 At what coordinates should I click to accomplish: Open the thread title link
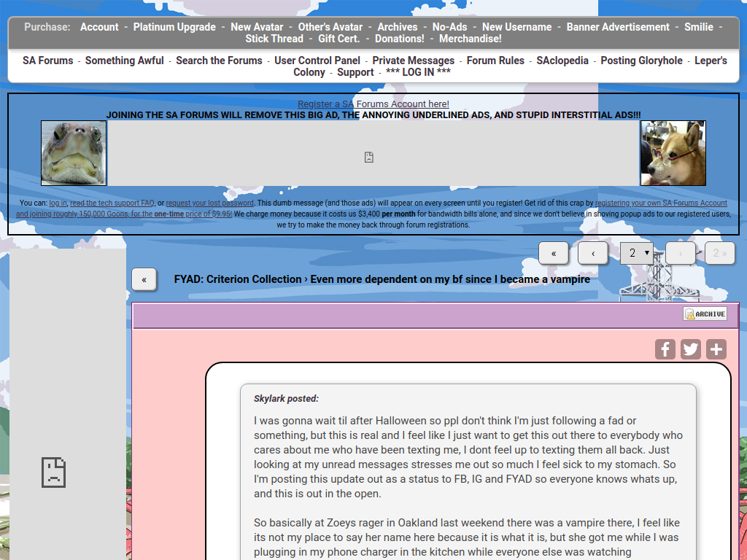click(450, 279)
